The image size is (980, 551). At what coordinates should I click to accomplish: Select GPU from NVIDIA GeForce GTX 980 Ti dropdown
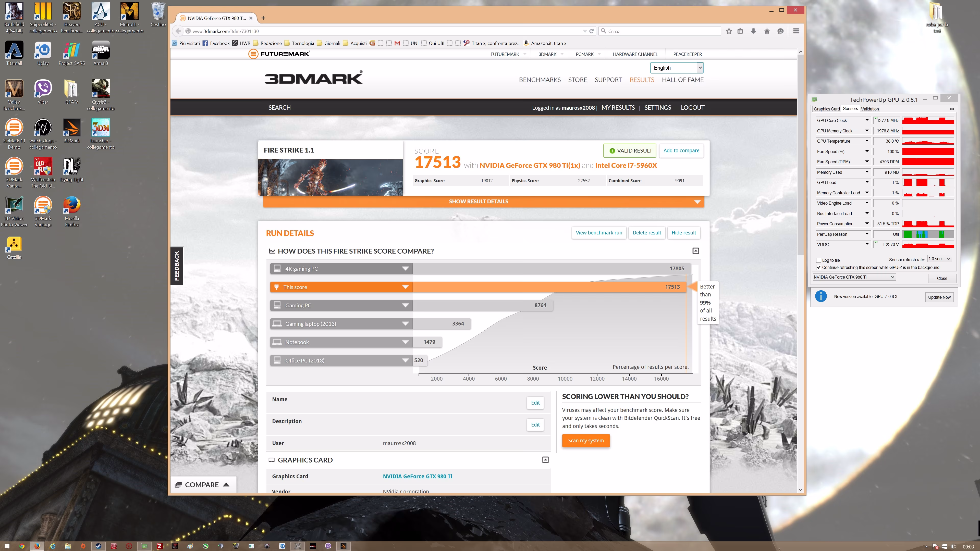(x=854, y=277)
